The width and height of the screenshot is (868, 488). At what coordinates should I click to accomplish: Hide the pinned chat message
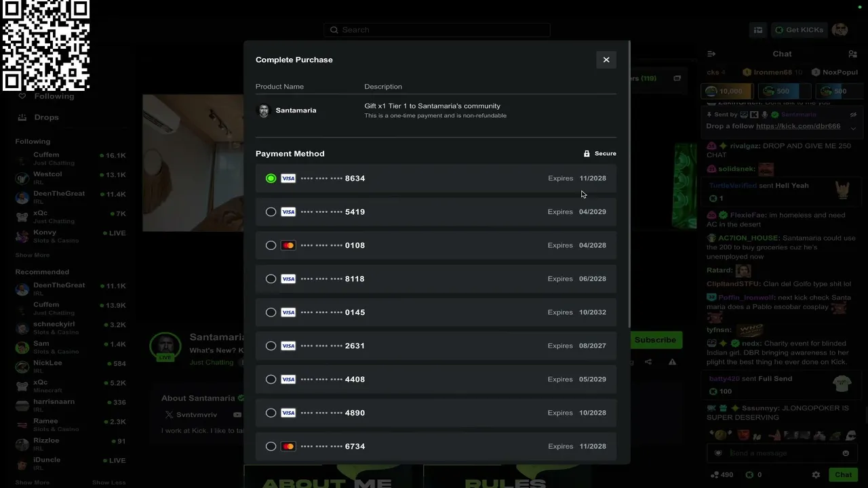853,115
